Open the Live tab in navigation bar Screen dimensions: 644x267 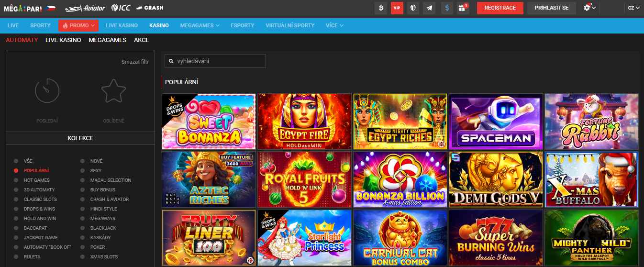(x=13, y=25)
